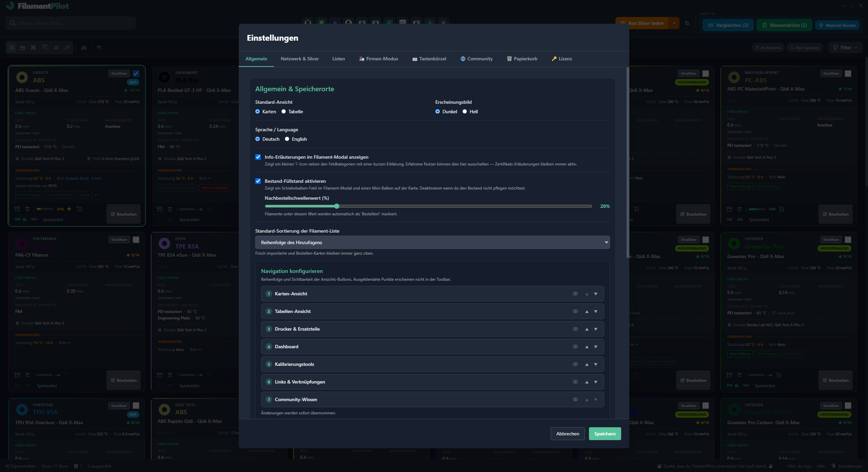Viewport: 868px width, 472px height.
Task: Click the wifi signal icon in main toolbar
Action: point(99,47)
